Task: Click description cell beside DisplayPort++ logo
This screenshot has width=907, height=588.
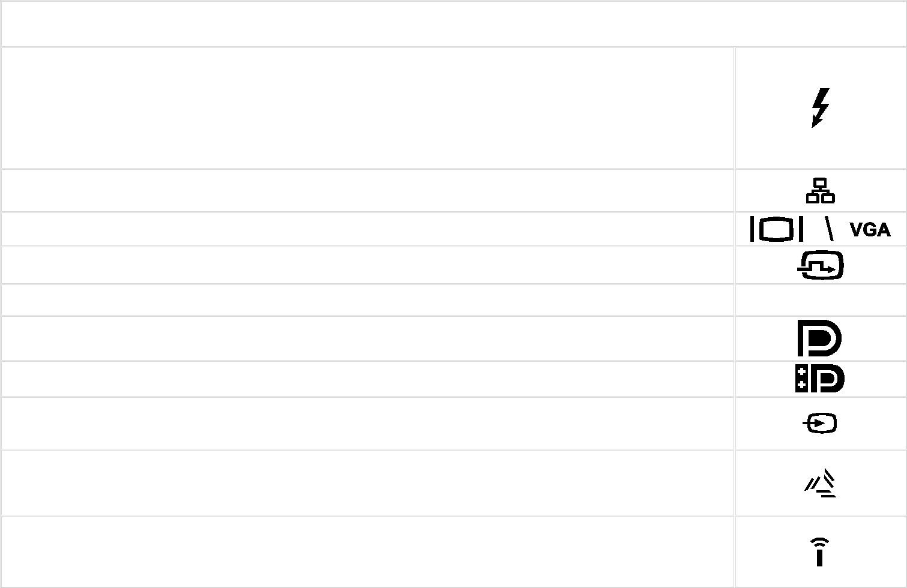Action: [367, 379]
